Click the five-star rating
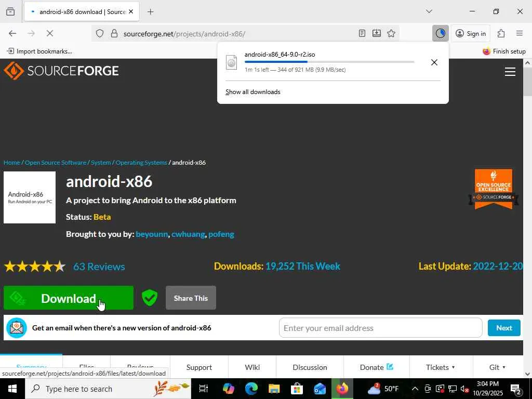The height and width of the screenshot is (399, 532). pos(35,267)
